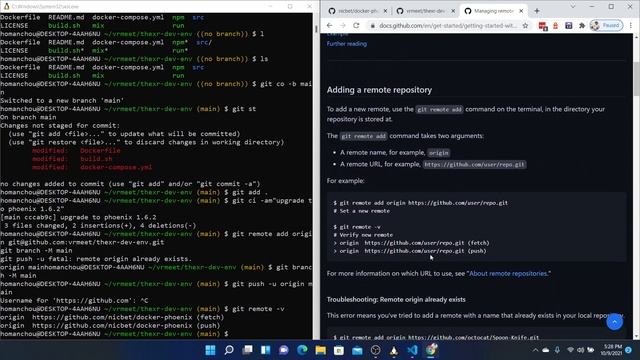Close the vrmeet/thexr-dev-env tab

(x=453, y=11)
